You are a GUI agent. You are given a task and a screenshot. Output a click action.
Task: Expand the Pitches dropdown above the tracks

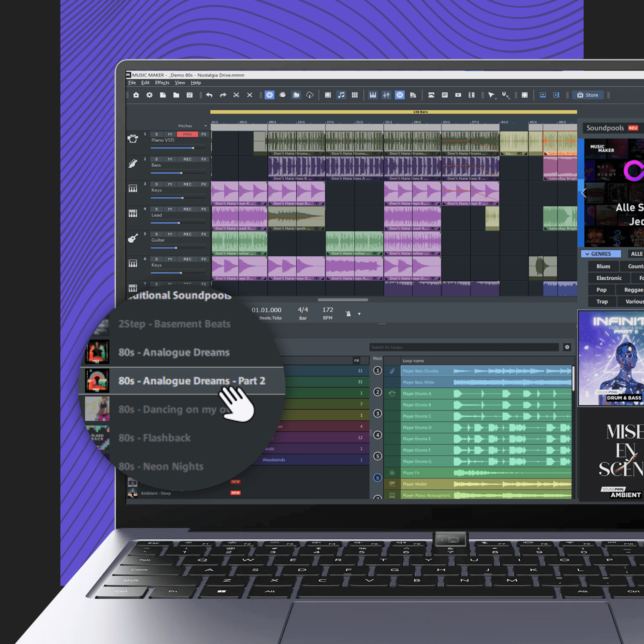click(205, 126)
